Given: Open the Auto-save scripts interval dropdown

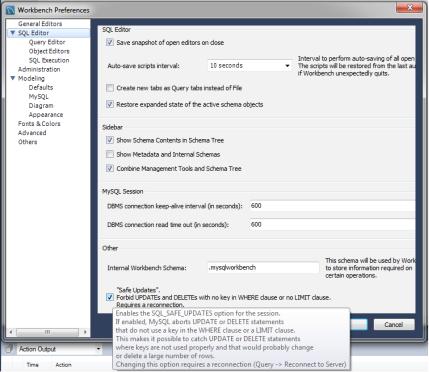Looking at the screenshot, I should [x=249, y=66].
